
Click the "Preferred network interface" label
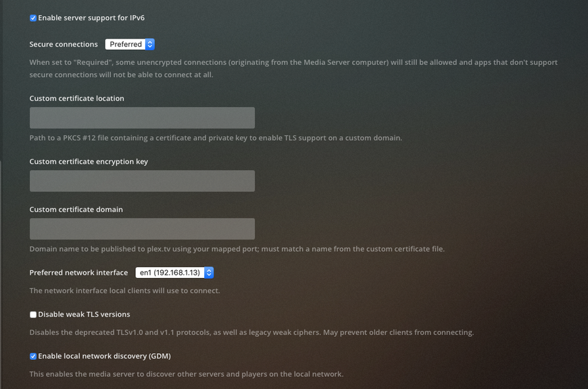78,273
